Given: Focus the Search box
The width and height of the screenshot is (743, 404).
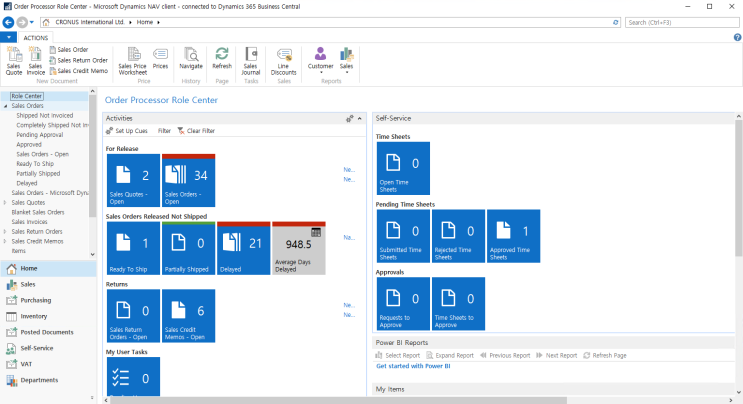Looking at the screenshot, I should tap(682, 22).
